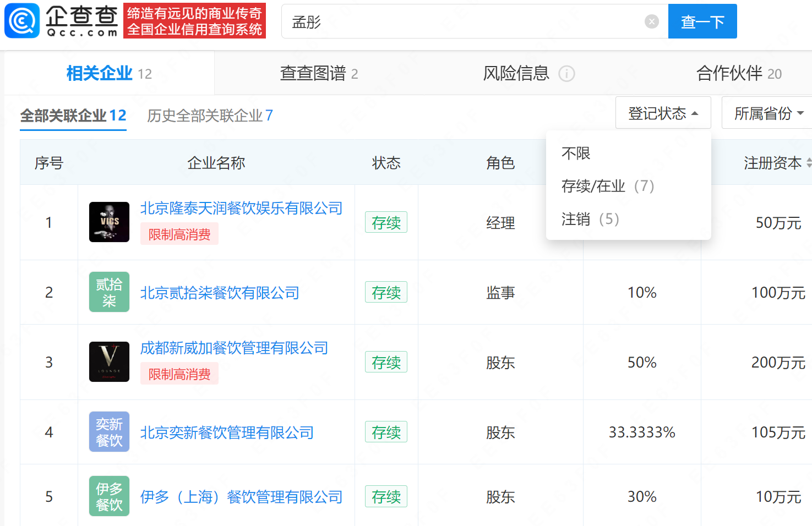Click the 存续 status badge for 北京奕新
Viewport: 812px width, 526px height.
[386, 432]
